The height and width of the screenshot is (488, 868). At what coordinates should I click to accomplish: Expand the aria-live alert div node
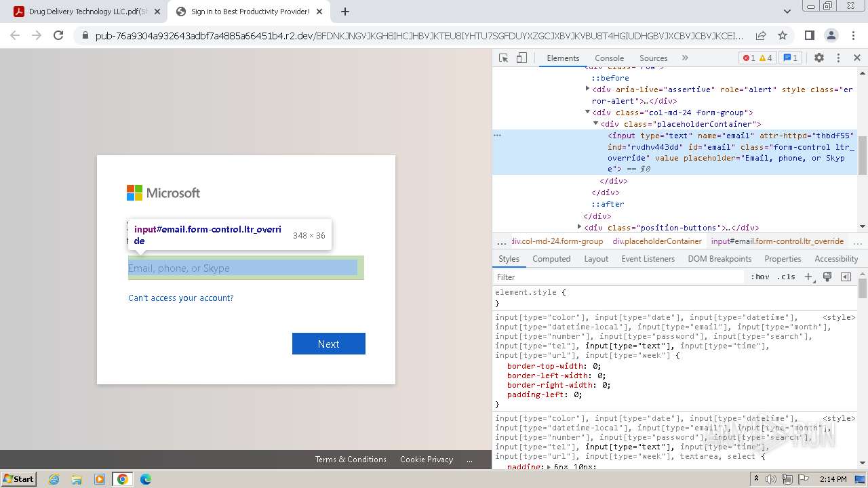coord(588,89)
